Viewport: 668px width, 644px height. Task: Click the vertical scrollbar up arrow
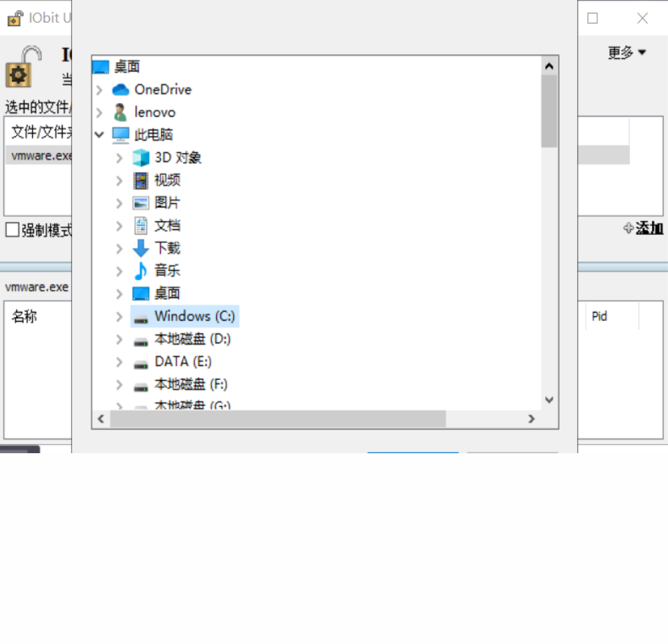point(549,66)
